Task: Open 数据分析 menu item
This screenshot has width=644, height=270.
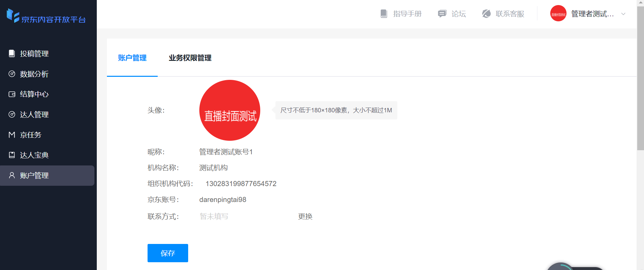Action: 47,74
